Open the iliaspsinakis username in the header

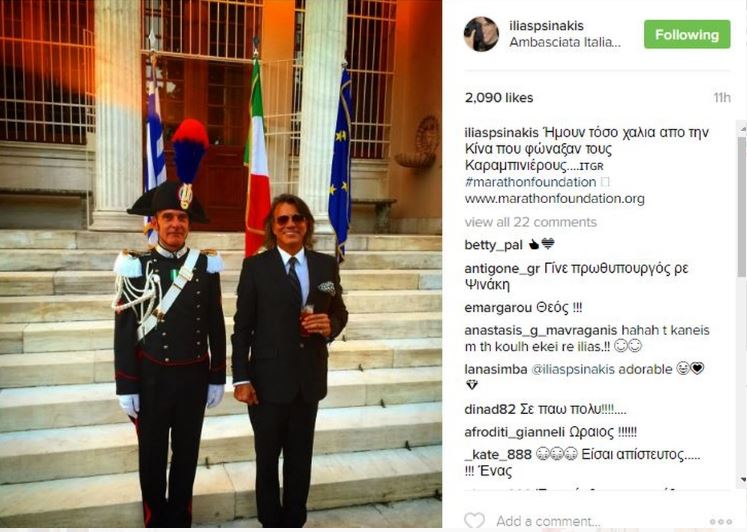(x=546, y=26)
